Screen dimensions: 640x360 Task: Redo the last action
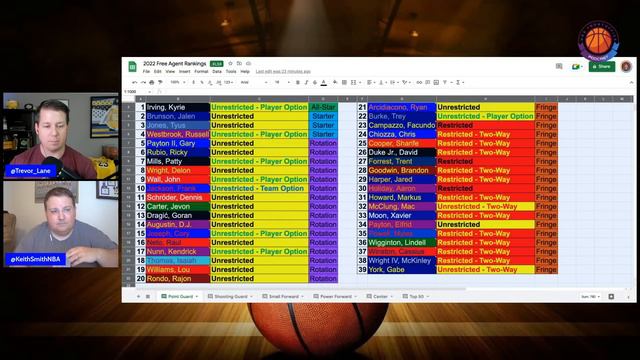(143, 82)
